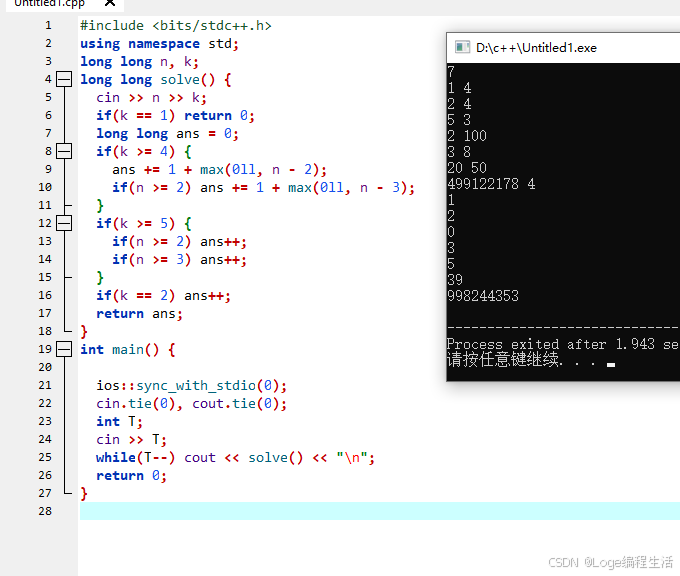Image resolution: width=680 pixels, height=576 pixels.
Task: Click console output value '39'
Action: (x=455, y=280)
